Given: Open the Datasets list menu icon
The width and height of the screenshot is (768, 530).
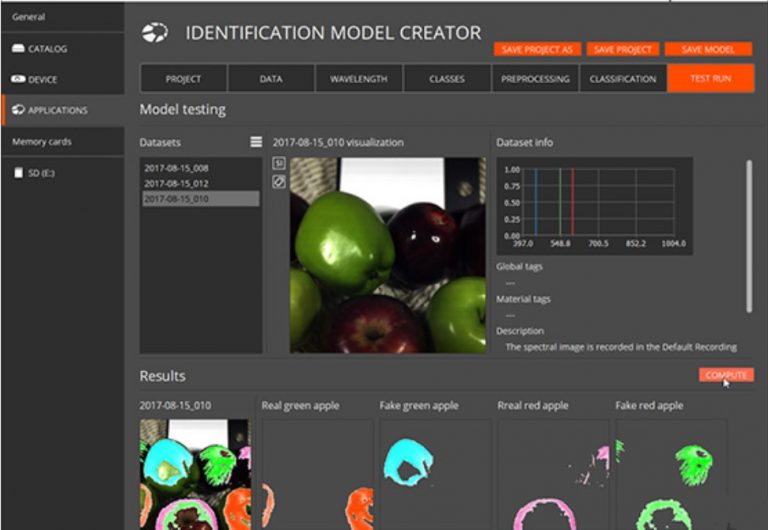Looking at the screenshot, I should tap(256, 143).
